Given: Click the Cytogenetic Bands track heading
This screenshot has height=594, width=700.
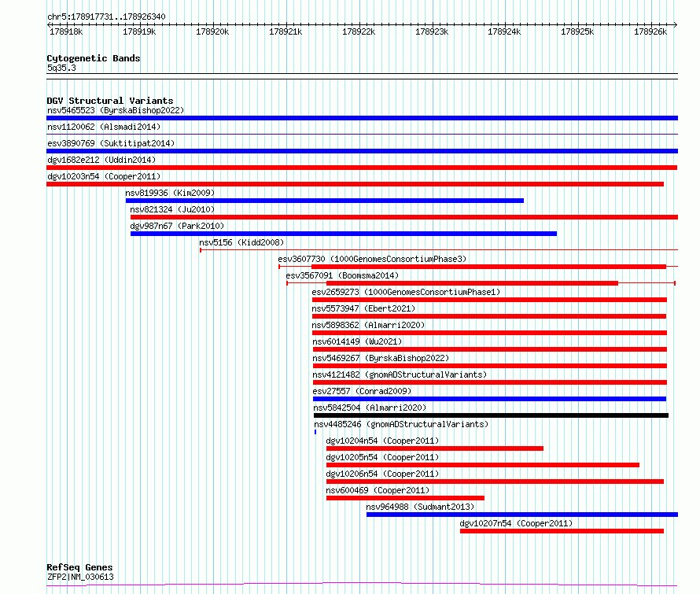Looking at the screenshot, I should click(94, 58).
